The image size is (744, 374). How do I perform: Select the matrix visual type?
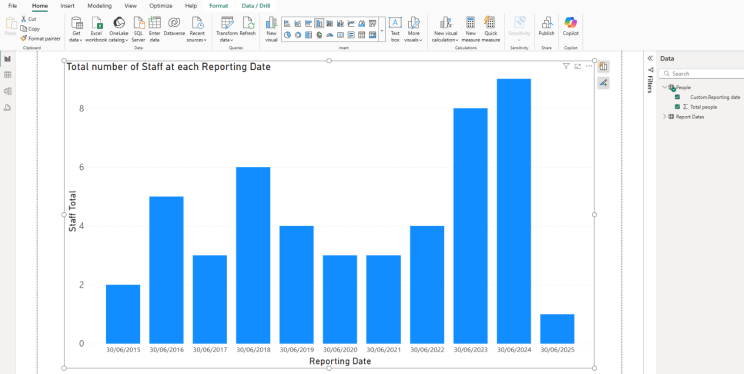coord(372,35)
